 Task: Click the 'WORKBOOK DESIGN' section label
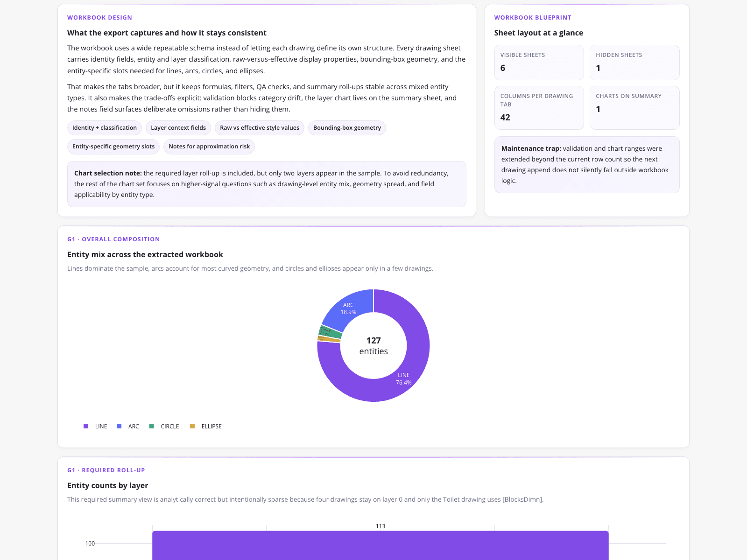pos(99,18)
